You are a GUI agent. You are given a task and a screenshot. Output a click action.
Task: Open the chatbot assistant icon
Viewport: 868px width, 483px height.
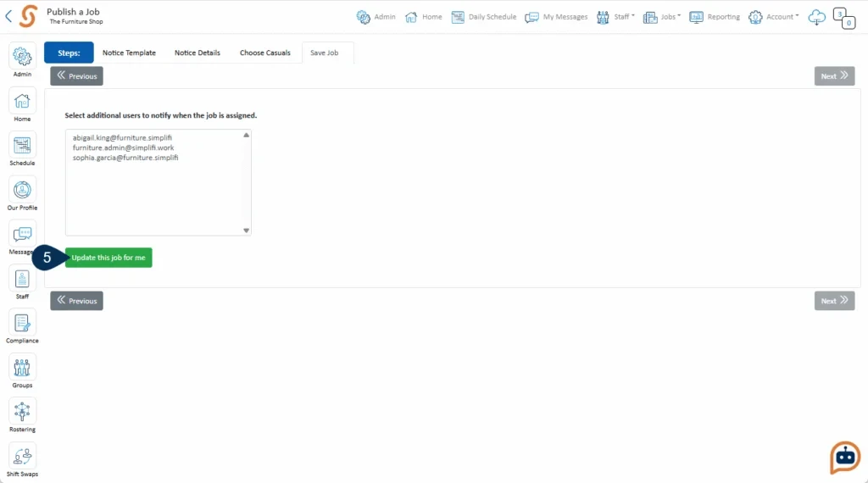pyautogui.click(x=845, y=457)
